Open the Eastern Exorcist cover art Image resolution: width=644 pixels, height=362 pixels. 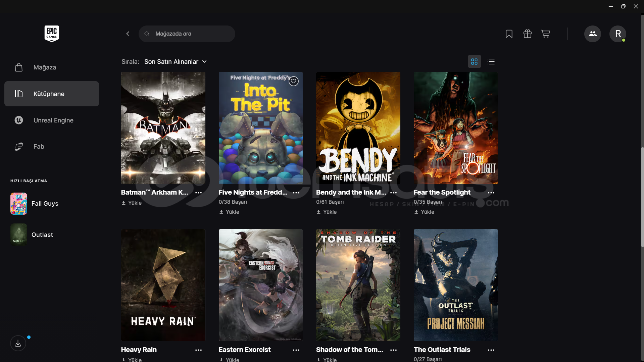(261, 285)
